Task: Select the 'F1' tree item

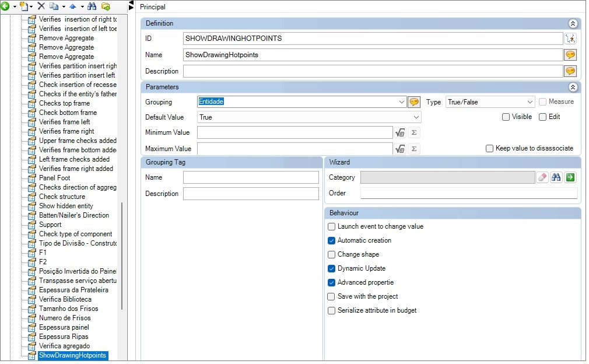Action: [x=43, y=253]
